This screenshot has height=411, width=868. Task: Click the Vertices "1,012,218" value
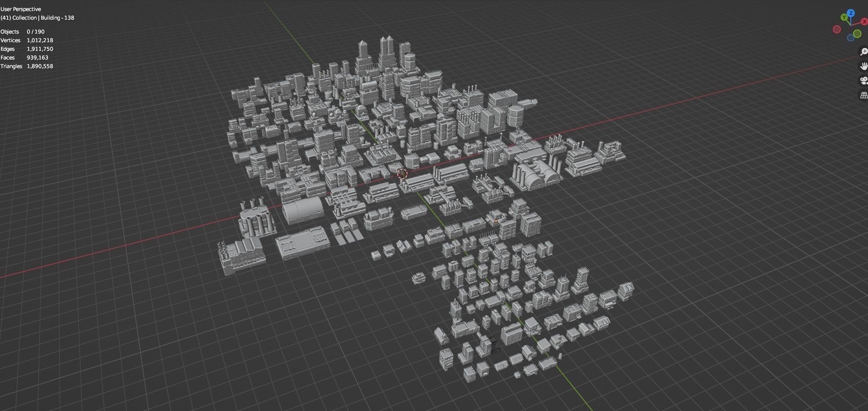[x=40, y=40]
